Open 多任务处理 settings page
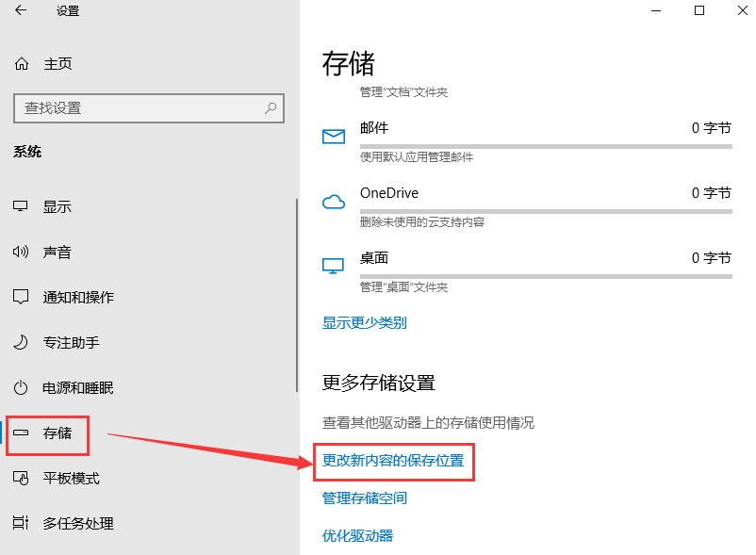This screenshot has width=756, height=555. coord(78,523)
